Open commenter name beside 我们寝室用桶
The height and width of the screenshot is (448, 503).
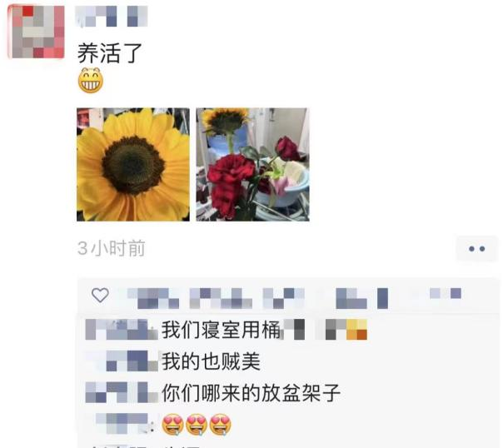122,330
